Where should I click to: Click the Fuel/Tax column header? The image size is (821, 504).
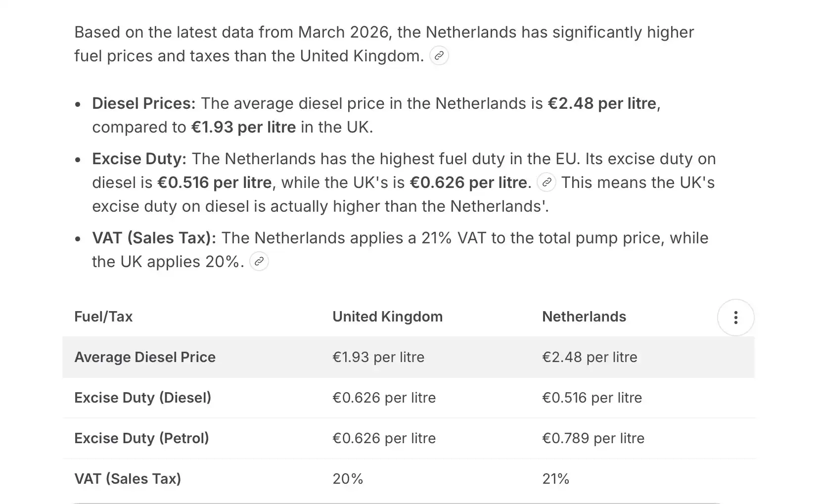(103, 317)
